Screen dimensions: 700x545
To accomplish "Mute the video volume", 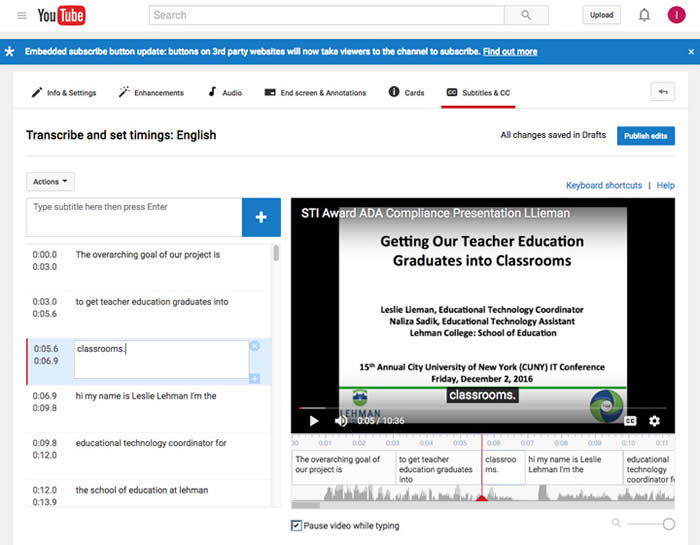I will point(340,421).
